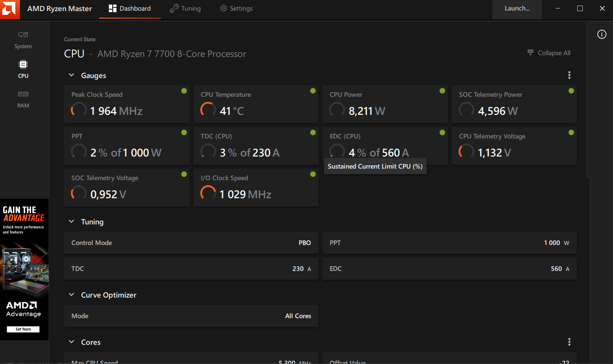613x364 pixels.
Task: Click the CPU Power gauge dial
Action: (337, 110)
